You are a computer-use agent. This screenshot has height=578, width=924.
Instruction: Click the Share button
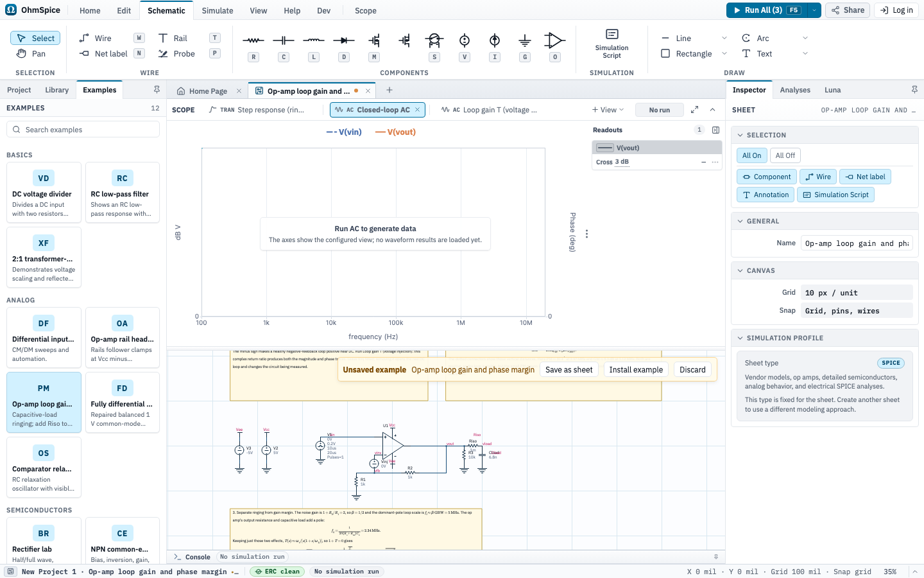coord(848,10)
